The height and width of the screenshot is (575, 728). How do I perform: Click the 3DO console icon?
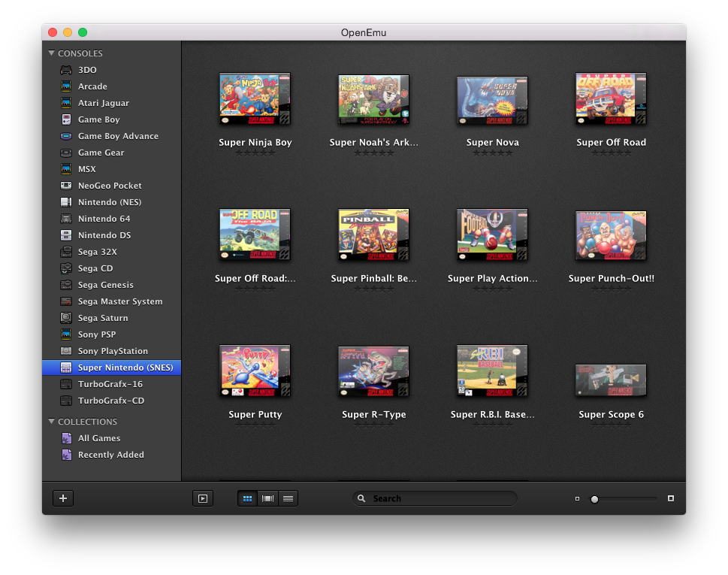coord(66,70)
